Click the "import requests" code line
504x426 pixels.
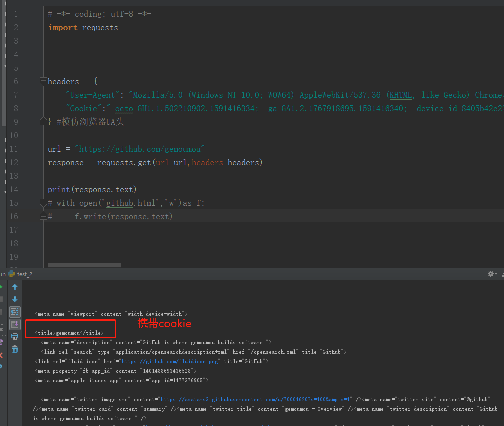[83, 28]
